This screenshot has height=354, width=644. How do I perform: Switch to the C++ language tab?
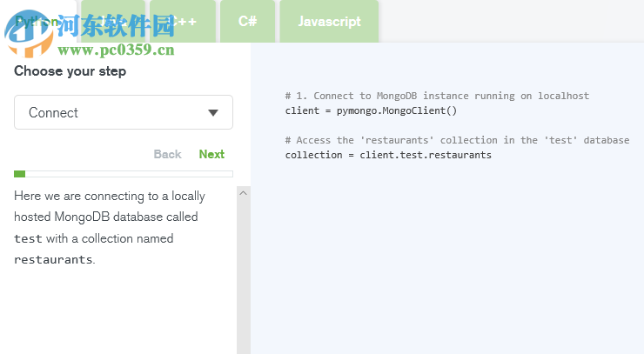183,22
